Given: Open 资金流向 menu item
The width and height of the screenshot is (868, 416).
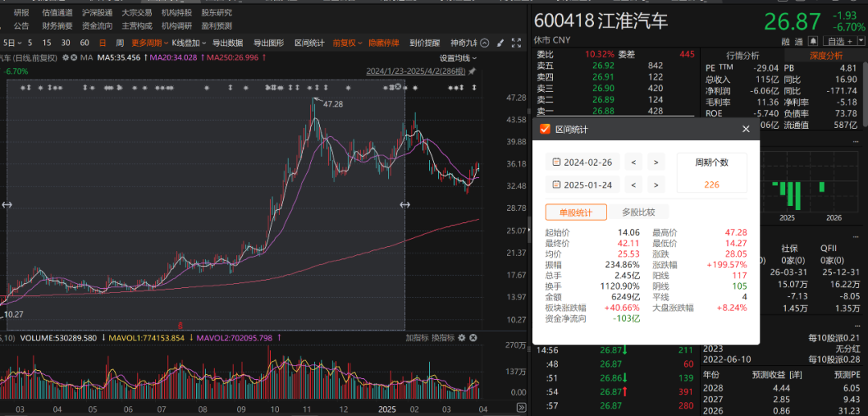Looking at the screenshot, I should (97, 26).
